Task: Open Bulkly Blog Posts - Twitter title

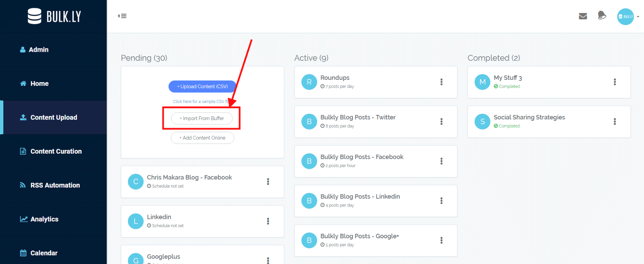Action: 358,117
